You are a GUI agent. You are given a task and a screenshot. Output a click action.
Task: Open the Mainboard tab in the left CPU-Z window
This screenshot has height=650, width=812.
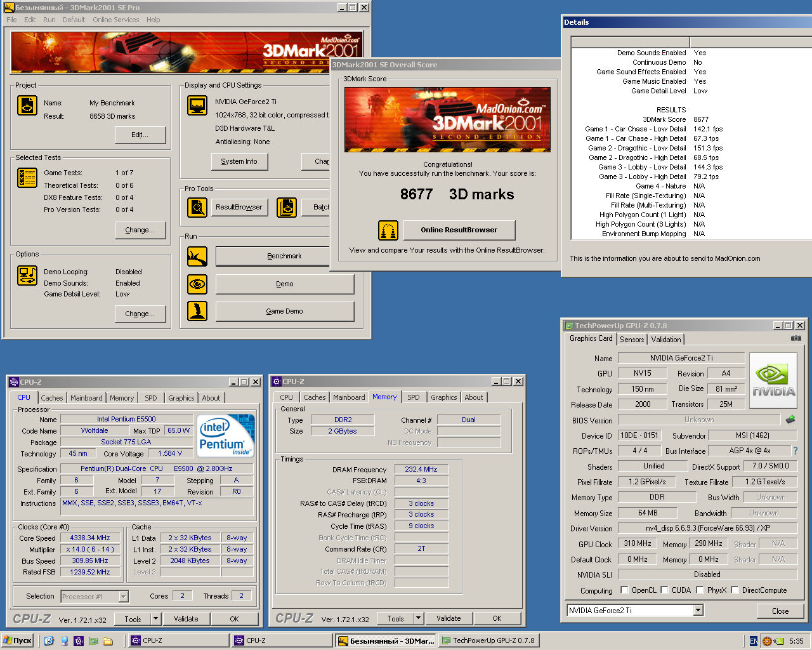click(x=86, y=398)
